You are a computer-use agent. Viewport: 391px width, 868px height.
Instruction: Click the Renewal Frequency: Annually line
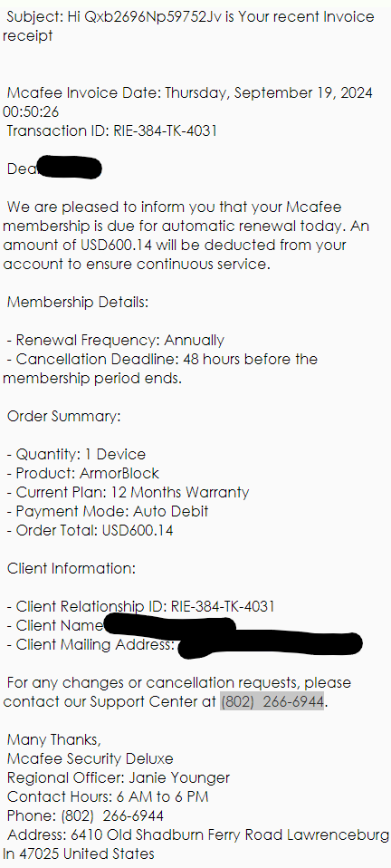pos(116,340)
